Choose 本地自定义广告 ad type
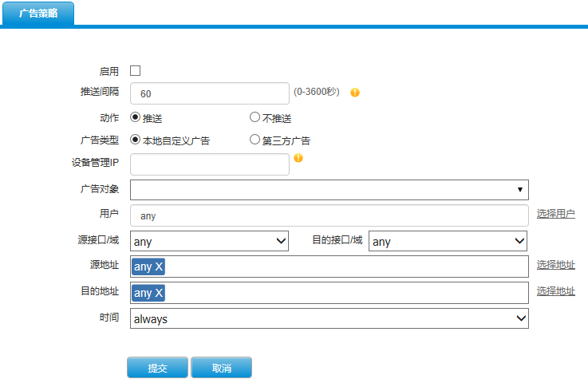 pyautogui.click(x=135, y=140)
